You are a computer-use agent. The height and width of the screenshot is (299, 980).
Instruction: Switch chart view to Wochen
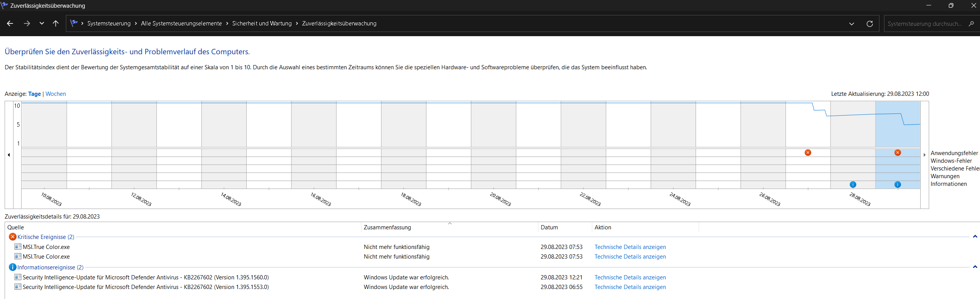click(55, 94)
